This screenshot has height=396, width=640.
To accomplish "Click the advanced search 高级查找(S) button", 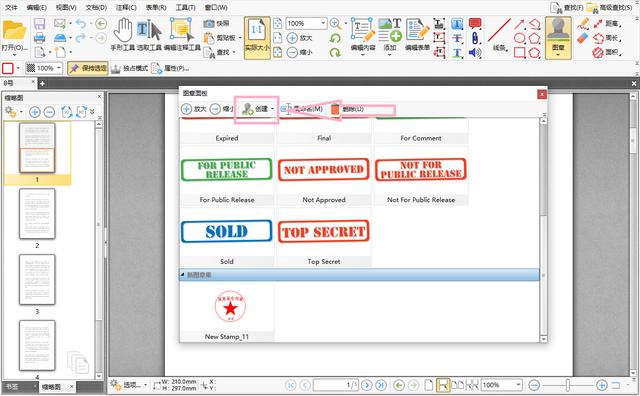I will [609, 7].
